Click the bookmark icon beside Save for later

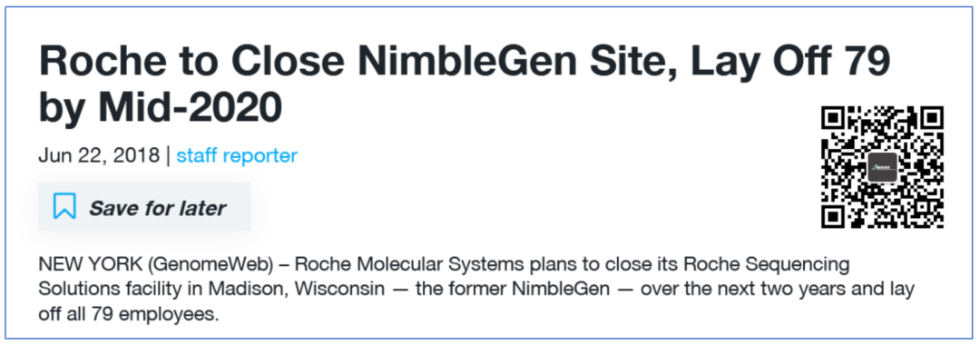64,206
